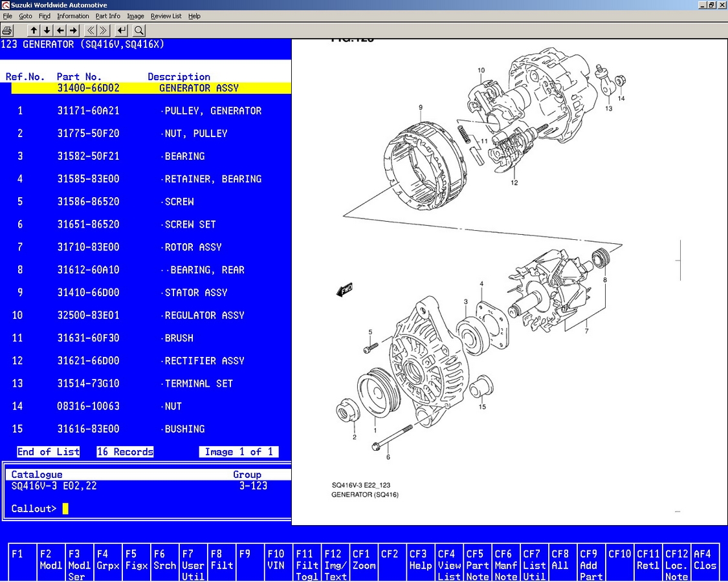
Task: Open the Find menu
Action: point(45,16)
